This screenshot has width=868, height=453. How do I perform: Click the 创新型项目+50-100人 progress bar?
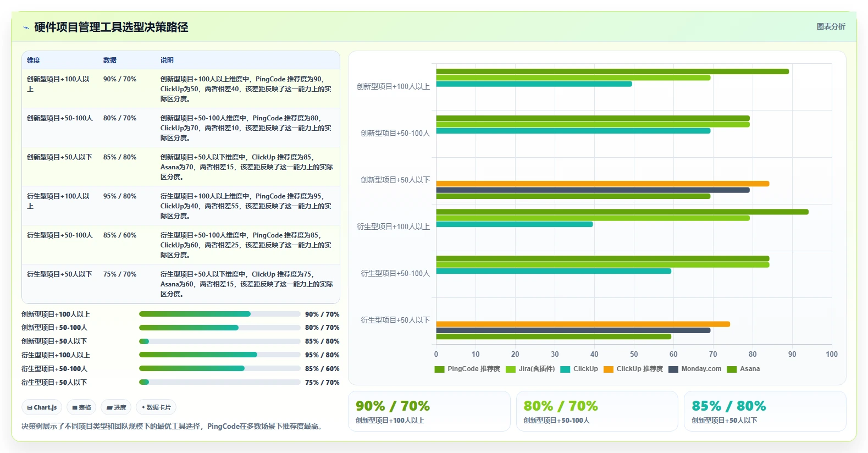tap(220, 328)
